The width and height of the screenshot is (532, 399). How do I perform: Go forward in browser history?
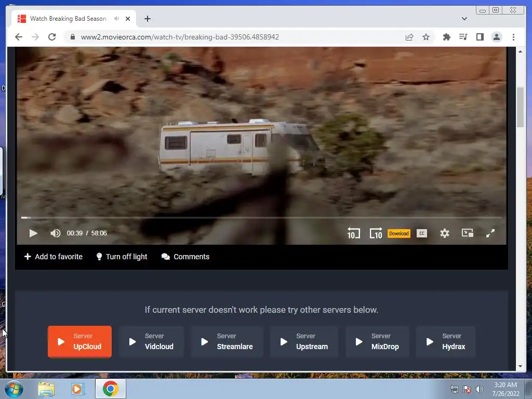click(35, 37)
